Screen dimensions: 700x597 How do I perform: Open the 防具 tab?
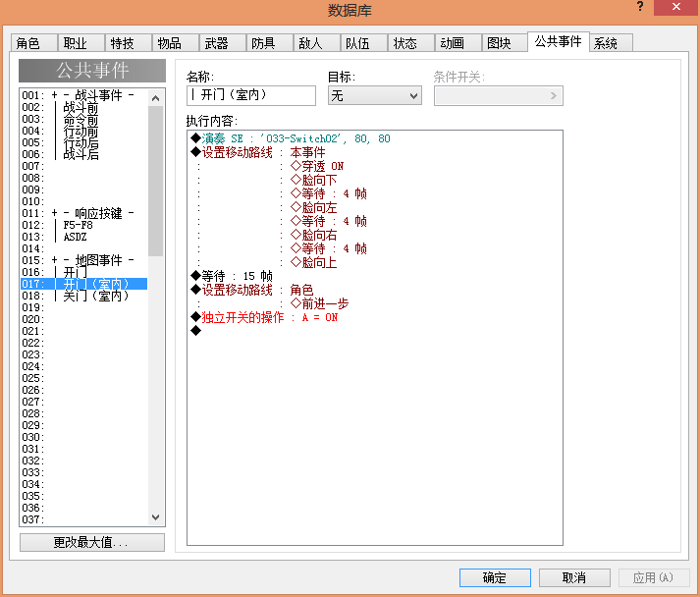[270, 43]
